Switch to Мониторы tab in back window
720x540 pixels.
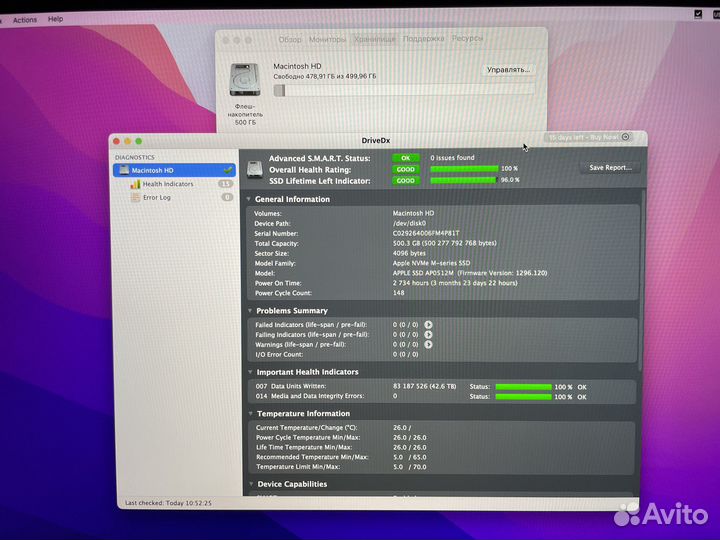pyautogui.click(x=327, y=39)
